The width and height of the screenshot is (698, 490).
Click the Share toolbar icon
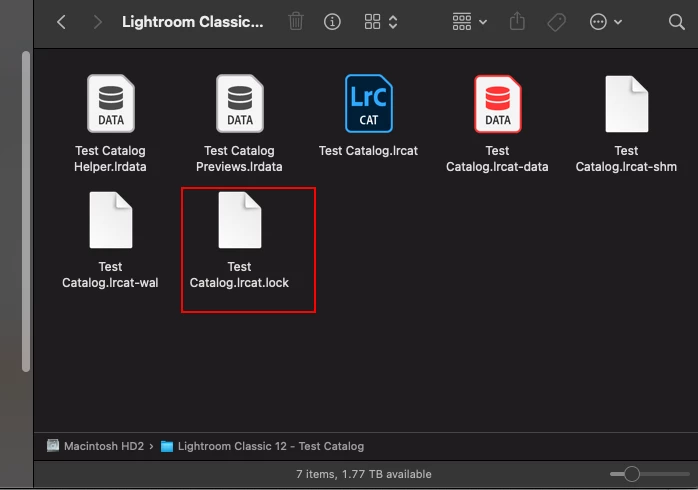click(x=517, y=21)
